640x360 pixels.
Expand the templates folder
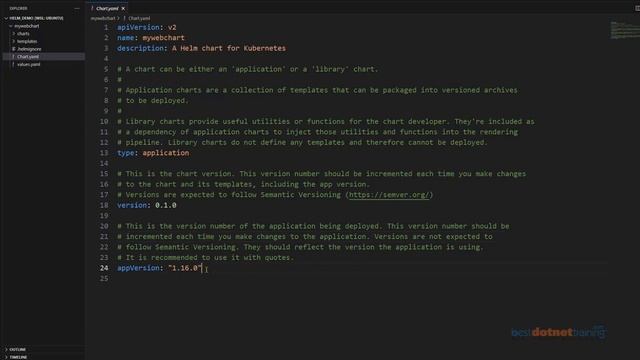[13, 41]
